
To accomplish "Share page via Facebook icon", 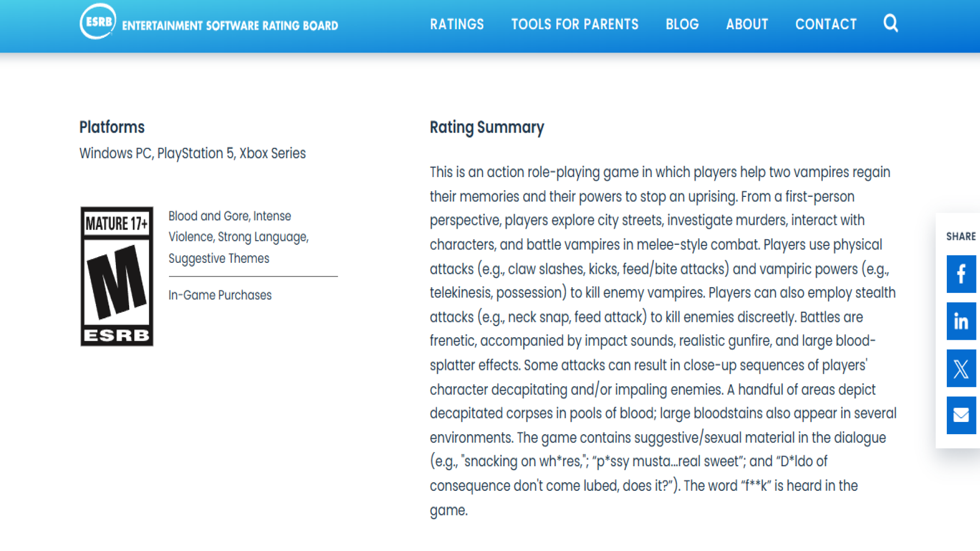I will (961, 274).
